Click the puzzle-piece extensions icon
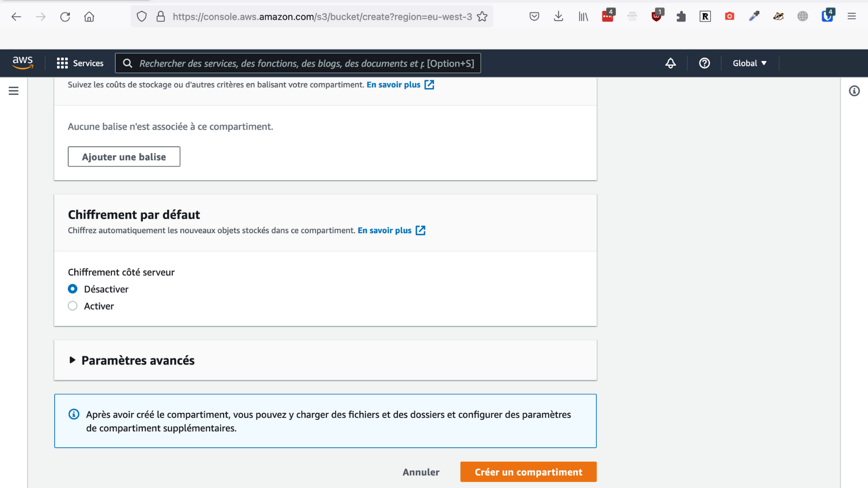This screenshot has width=868, height=488. pyautogui.click(x=681, y=16)
